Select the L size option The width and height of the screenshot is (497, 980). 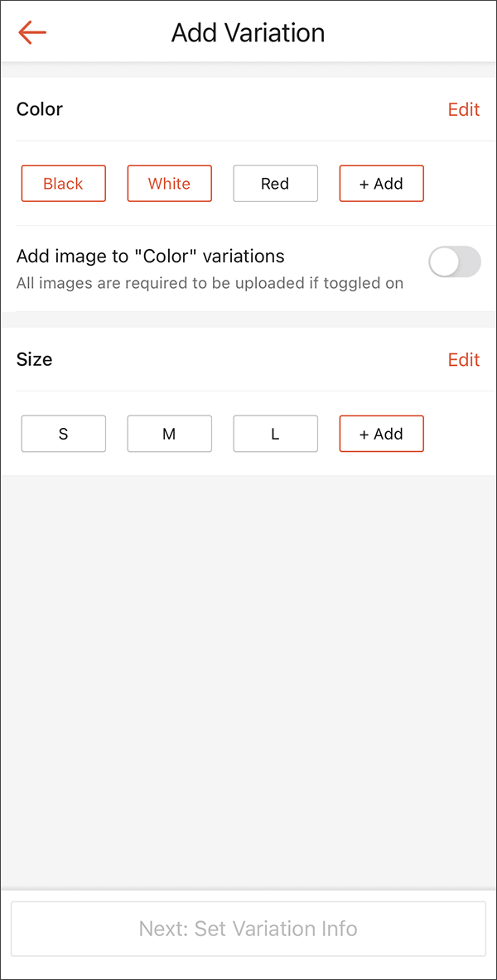[275, 433]
